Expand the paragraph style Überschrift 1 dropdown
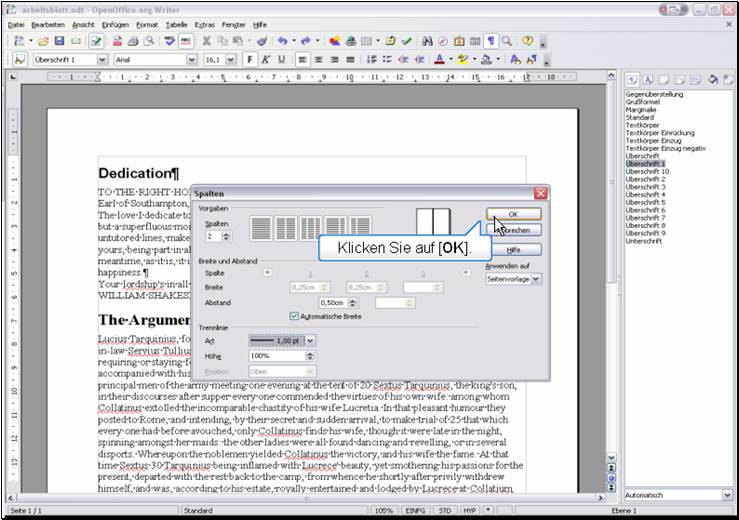Screen dimensions: 739x520 [102, 60]
